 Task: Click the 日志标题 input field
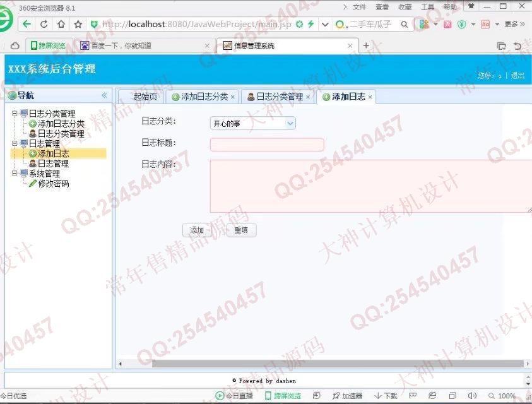point(267,145)
